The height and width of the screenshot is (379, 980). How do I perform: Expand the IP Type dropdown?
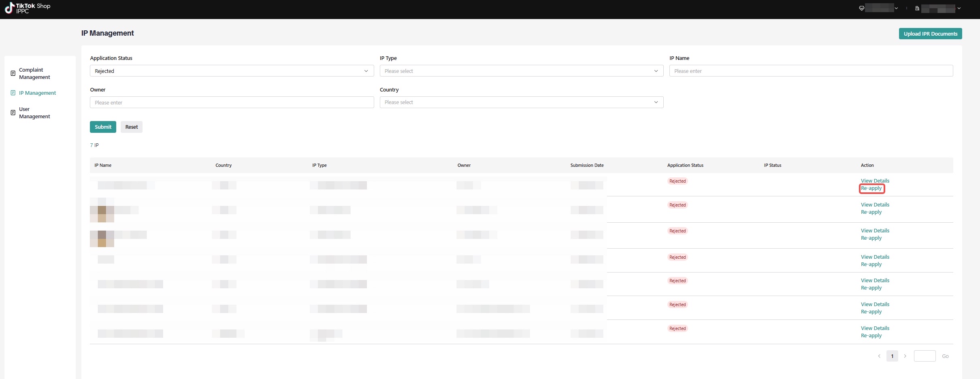click(521, 71)
